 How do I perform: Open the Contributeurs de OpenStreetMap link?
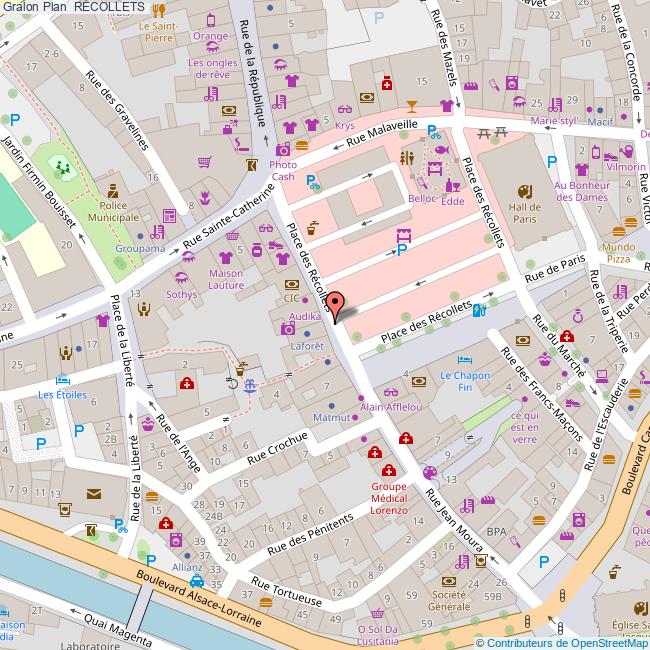(565, 642)
